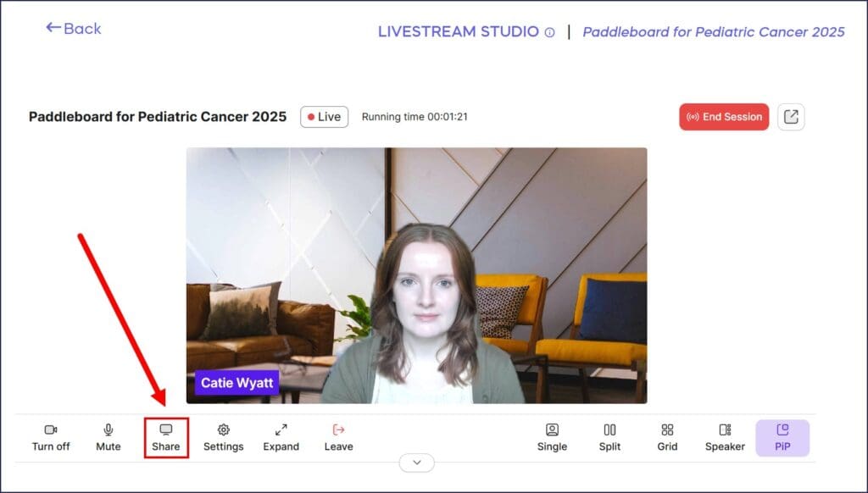Screen dimensions: 868x493
Task: Open screen Share
Action: (x=165, y=437)
